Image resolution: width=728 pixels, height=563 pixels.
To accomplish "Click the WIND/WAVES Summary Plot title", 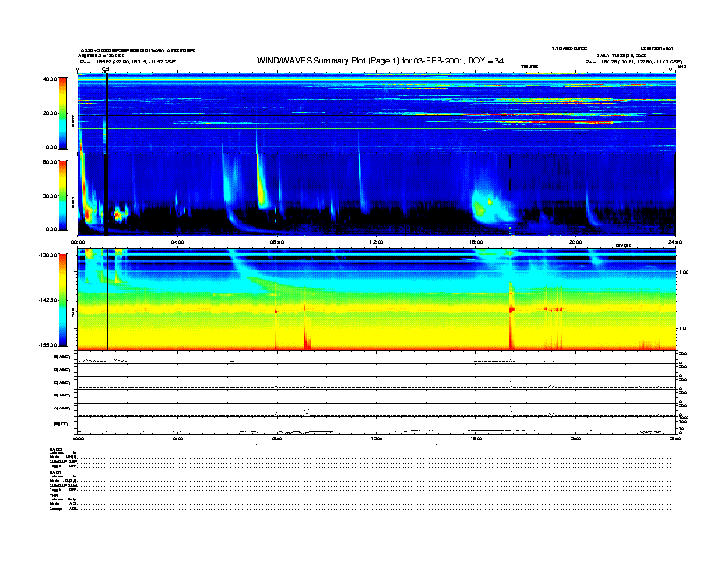I will [x=381, y=61].
